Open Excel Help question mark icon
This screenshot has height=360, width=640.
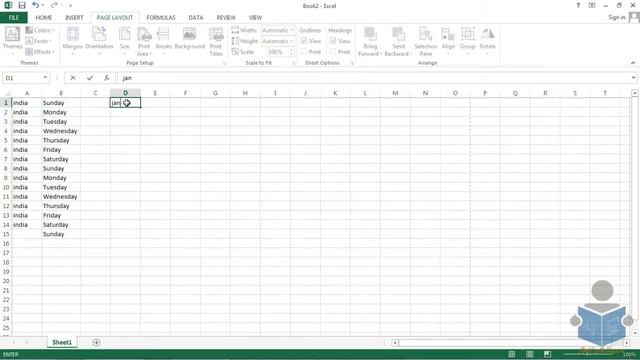(578, 6)
